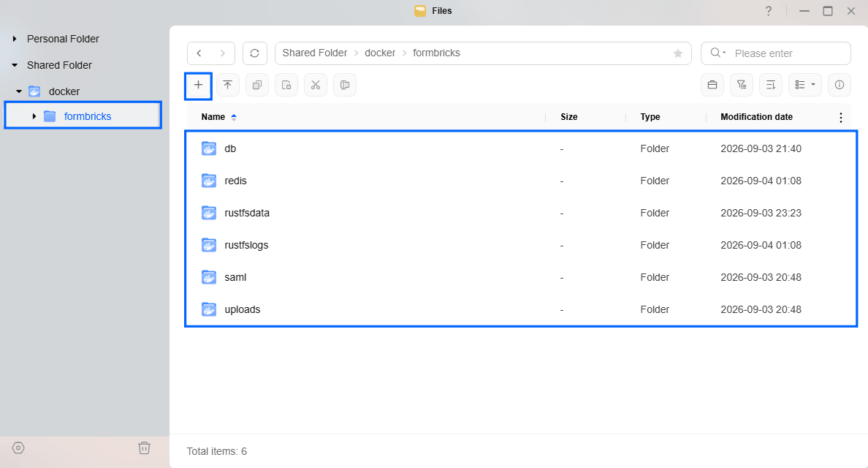The image size is (868, 468).
Task: Select the db folder name
Action: pos(230,148)
